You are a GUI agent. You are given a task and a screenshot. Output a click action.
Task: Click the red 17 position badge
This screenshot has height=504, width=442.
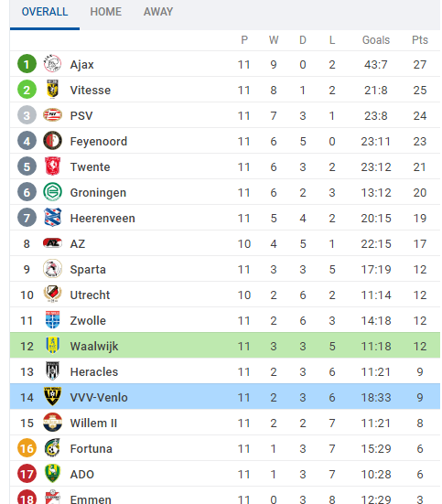[27, 474]
